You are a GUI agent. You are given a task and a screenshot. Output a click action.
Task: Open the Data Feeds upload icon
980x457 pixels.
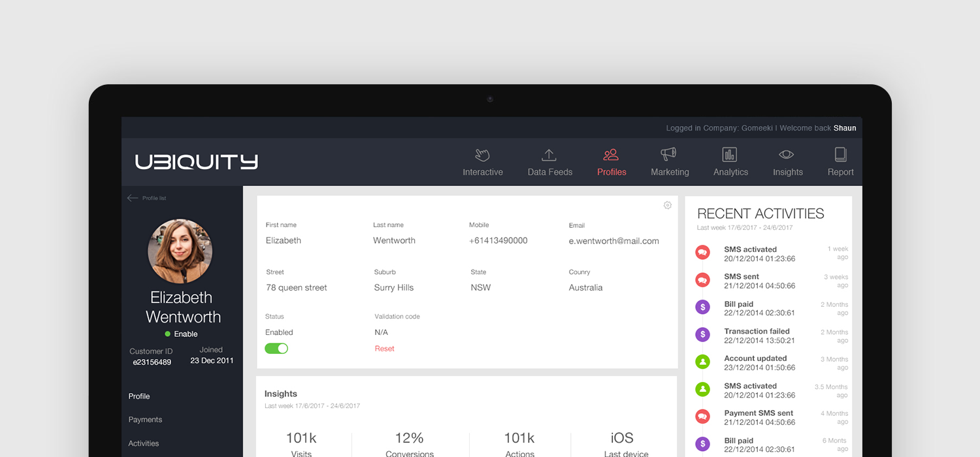549,155
